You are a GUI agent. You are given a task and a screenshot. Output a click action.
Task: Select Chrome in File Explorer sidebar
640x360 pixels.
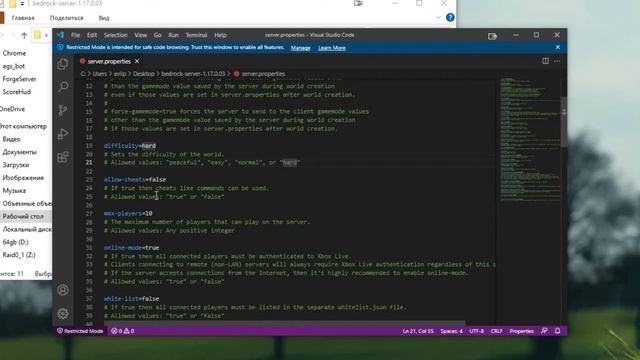14,53
